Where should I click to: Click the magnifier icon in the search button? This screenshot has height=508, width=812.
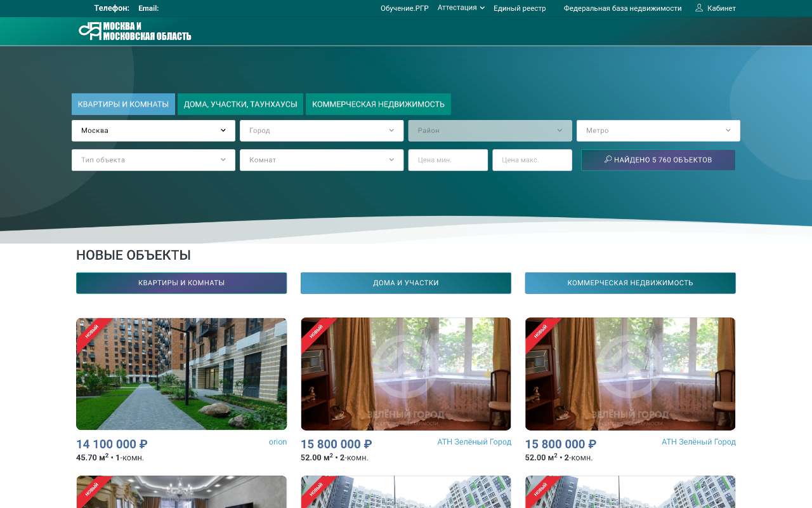608,159
